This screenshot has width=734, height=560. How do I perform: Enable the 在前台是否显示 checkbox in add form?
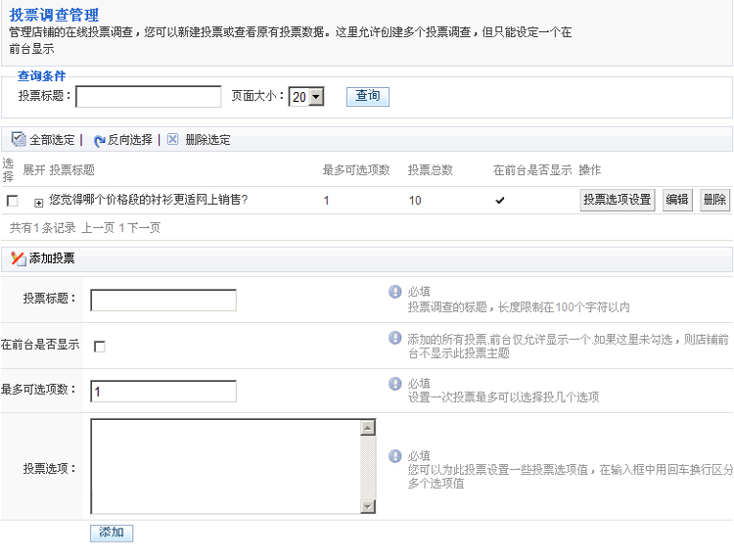pyautogui.click(x=99, y=346)
